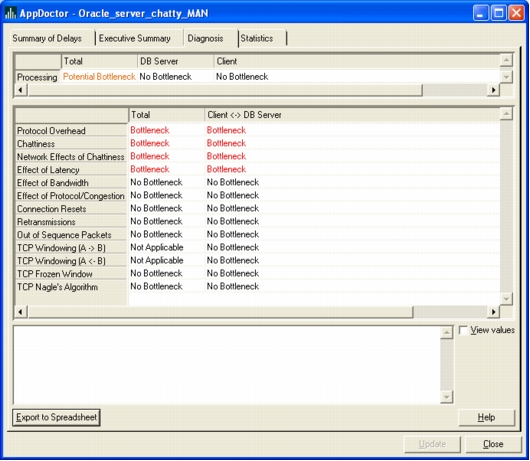
Task: Select the Statistics tab
Action: (x=257, y=38)
